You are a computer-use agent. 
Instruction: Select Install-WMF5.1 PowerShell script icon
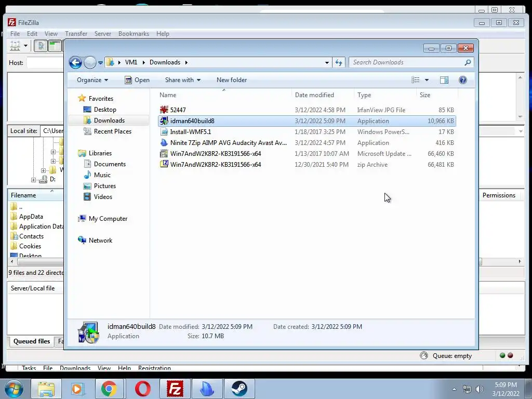click(x=164, y=131)
